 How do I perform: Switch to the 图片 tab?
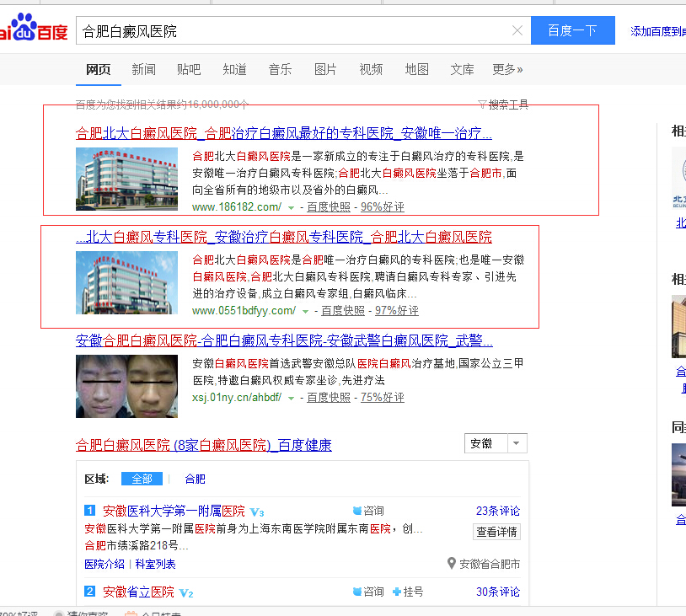325,69
